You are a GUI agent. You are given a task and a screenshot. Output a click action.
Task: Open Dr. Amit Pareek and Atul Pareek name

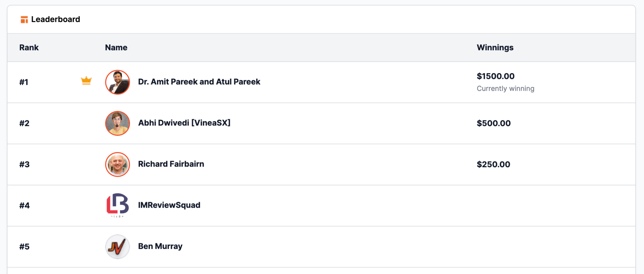pos(199,82)
